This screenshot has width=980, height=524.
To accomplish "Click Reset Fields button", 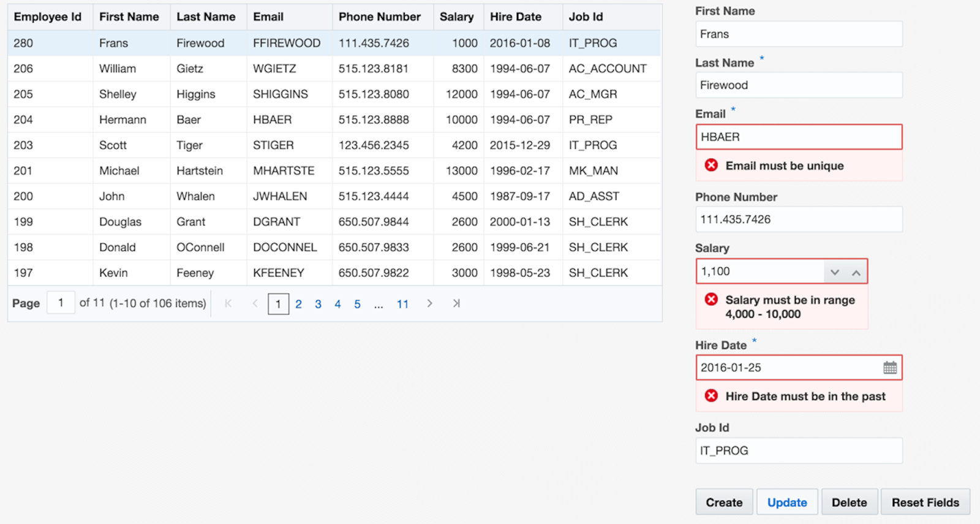I will (x=925, y=503).
